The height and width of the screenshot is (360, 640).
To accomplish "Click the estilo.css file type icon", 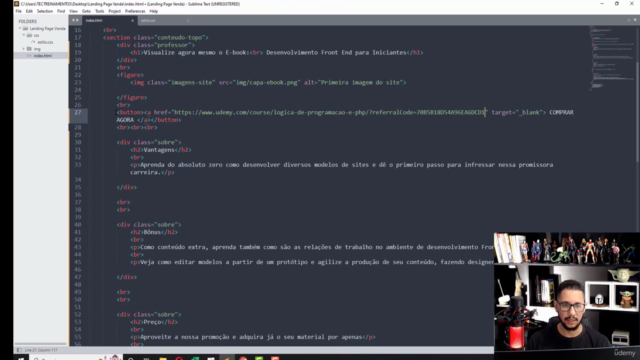I will pos(33,42).
